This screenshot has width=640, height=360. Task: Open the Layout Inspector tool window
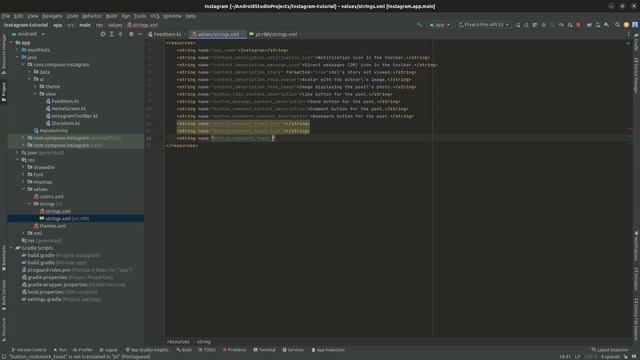(x=610, y=350)
